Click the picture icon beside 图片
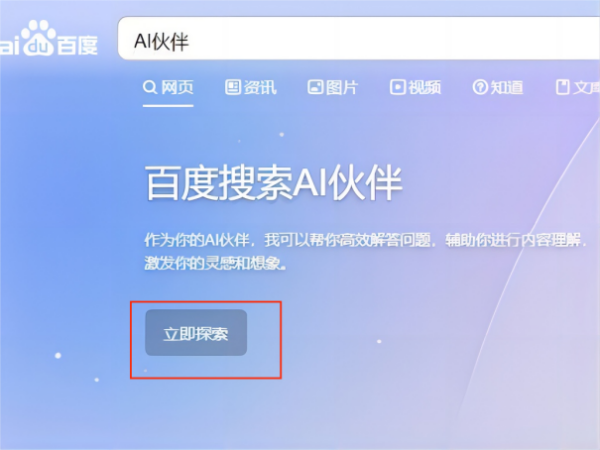 (x=315, y=87)
